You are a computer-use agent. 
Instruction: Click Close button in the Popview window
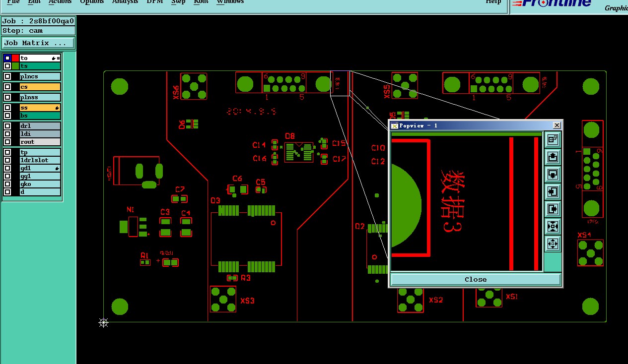[x=476, y=279]
